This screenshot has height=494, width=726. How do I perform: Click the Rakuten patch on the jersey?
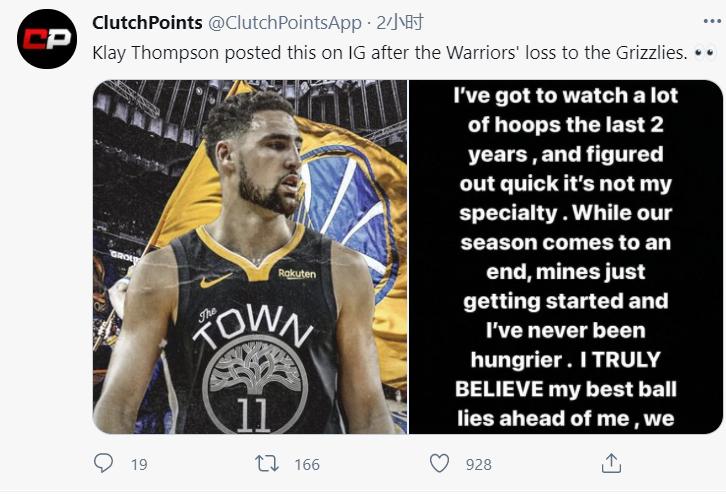(296, 273)
